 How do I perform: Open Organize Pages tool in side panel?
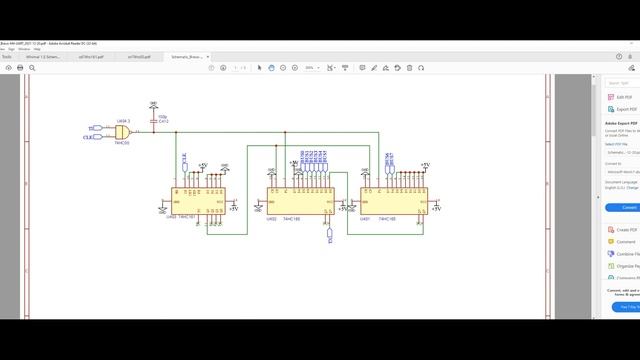623,266
